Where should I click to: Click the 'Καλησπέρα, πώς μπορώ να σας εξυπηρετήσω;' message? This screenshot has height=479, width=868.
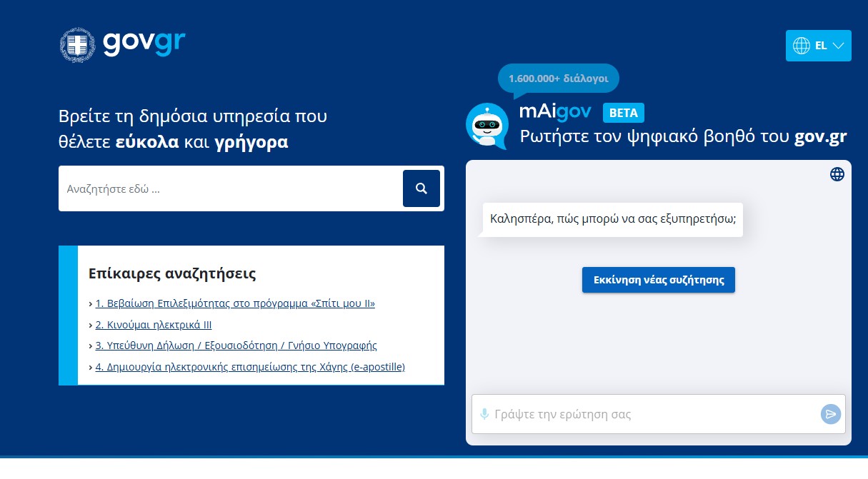pos(613,219)
